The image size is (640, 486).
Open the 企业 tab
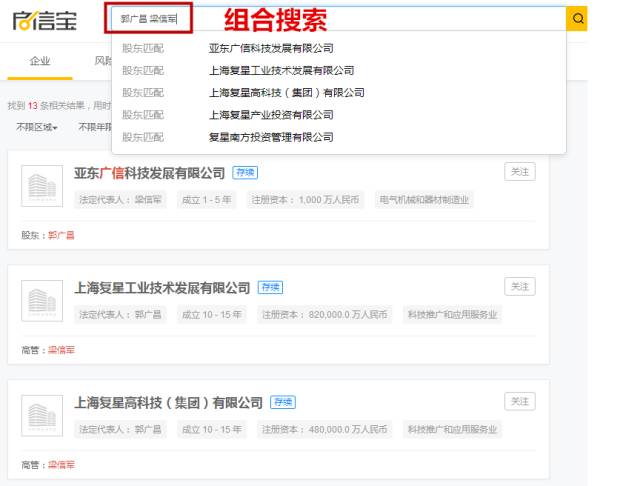(40, 61)
